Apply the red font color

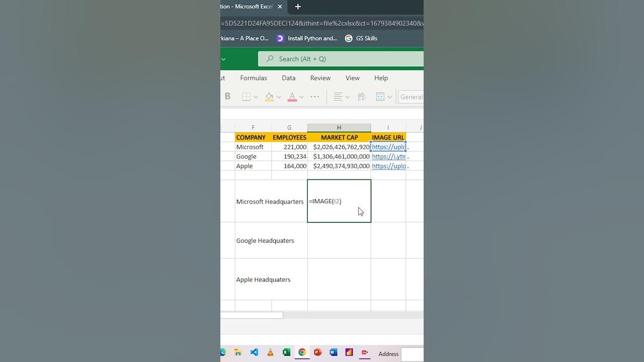[x=292, y=97]
